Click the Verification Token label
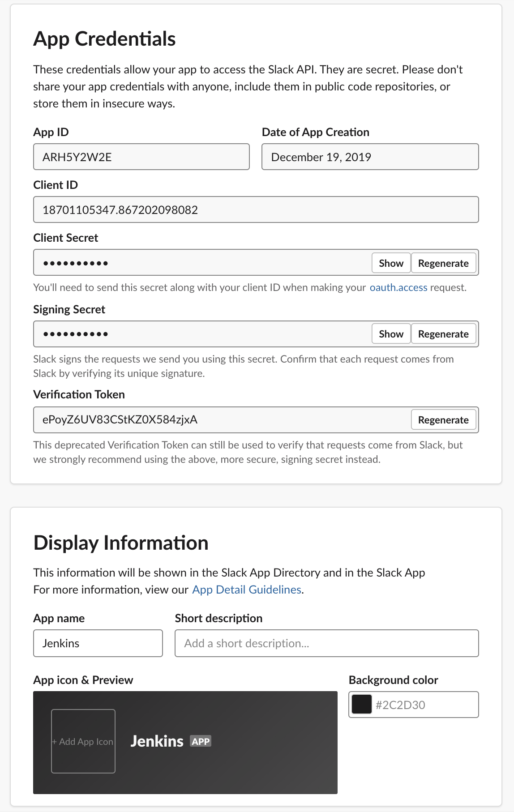The height and width of the screenshot is (812, 514). click(x=79, y=394)
